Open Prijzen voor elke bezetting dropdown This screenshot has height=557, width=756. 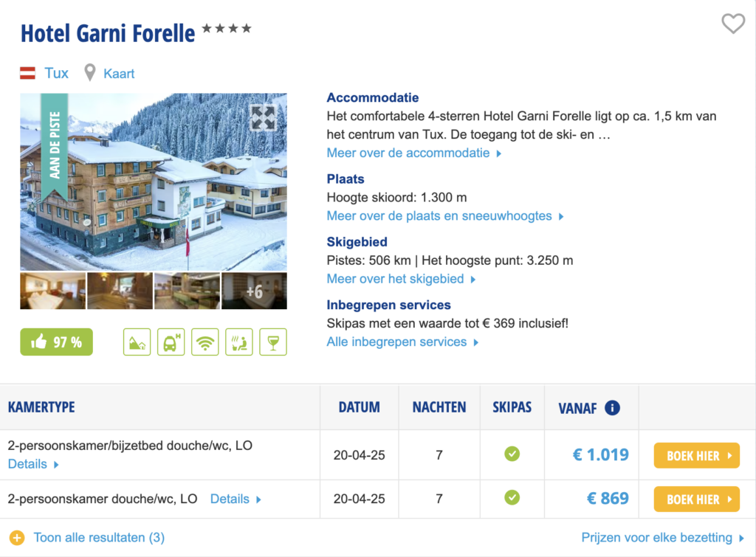tap(663, 538)
